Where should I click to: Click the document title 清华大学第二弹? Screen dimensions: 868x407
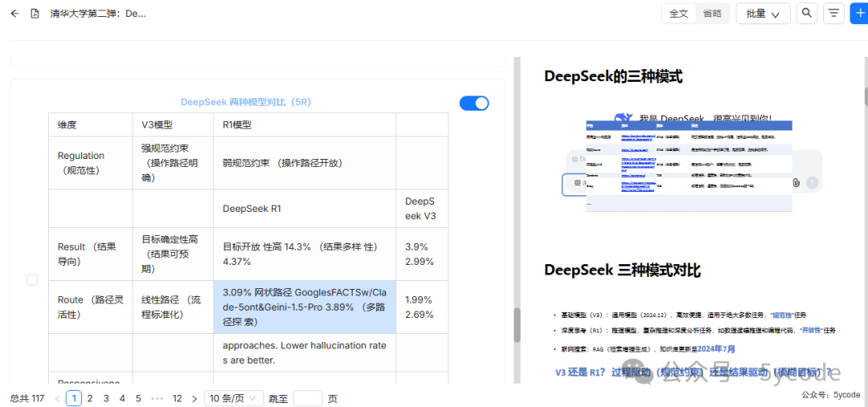[98, 14]
